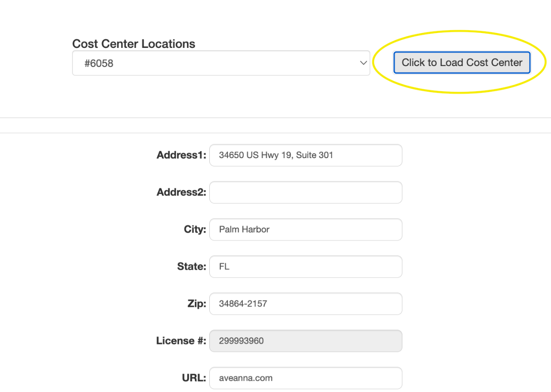The height and width of the screenshot is (392, 551).
Task: Click the Zip: label
Action: pyautogui.click(x=193, y=304)
